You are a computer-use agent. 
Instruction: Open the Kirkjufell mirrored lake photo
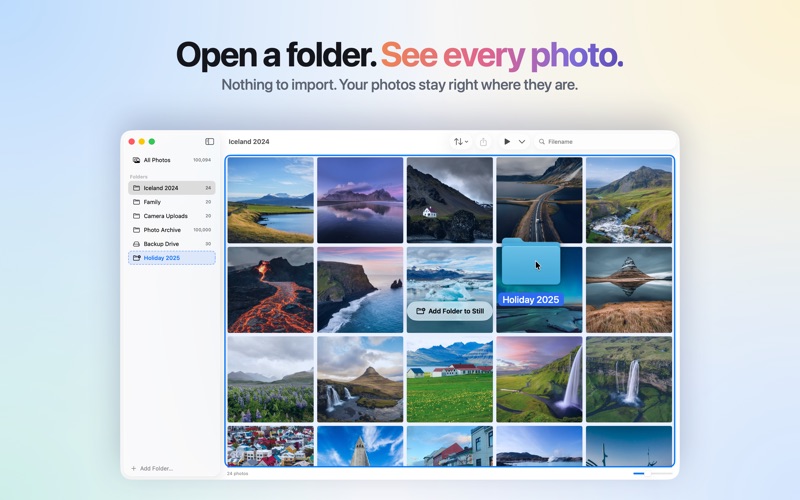629,290
